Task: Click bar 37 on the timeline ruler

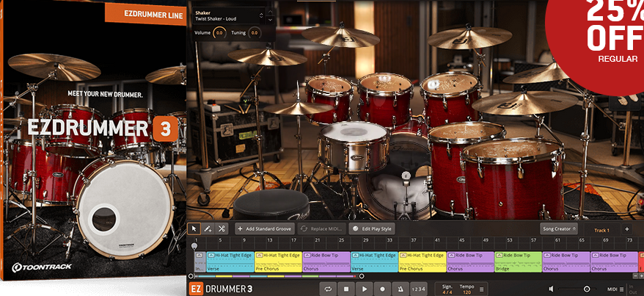Action: click(413, 240)
